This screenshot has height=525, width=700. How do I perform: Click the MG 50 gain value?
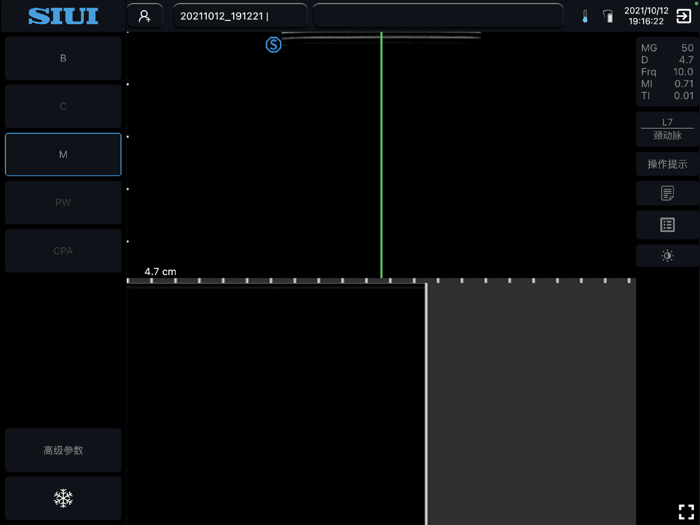click(x=667, y=48)
